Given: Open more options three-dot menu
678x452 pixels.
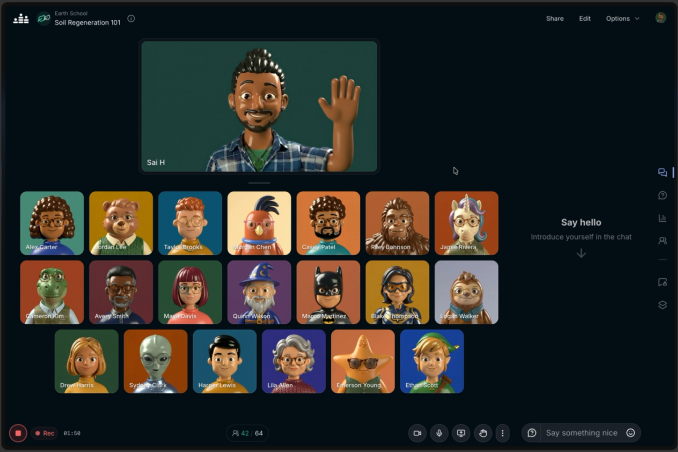Looking at the screenshot, I should (x=502, y=433).
